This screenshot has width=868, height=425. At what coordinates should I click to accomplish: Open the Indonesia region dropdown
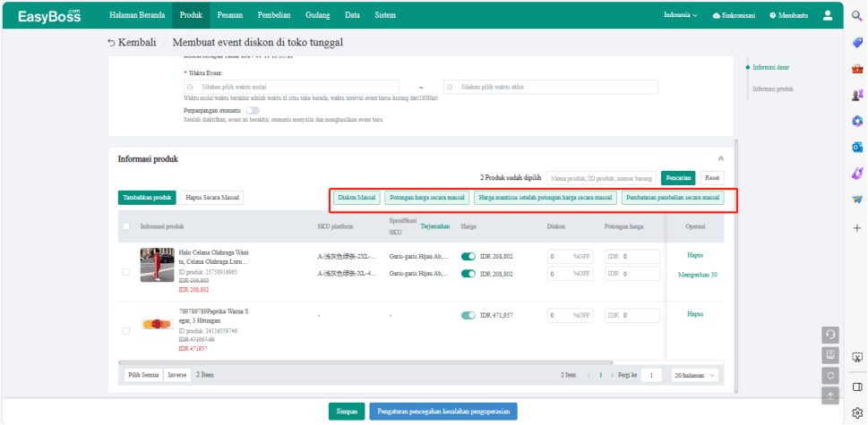click(681, 15)
